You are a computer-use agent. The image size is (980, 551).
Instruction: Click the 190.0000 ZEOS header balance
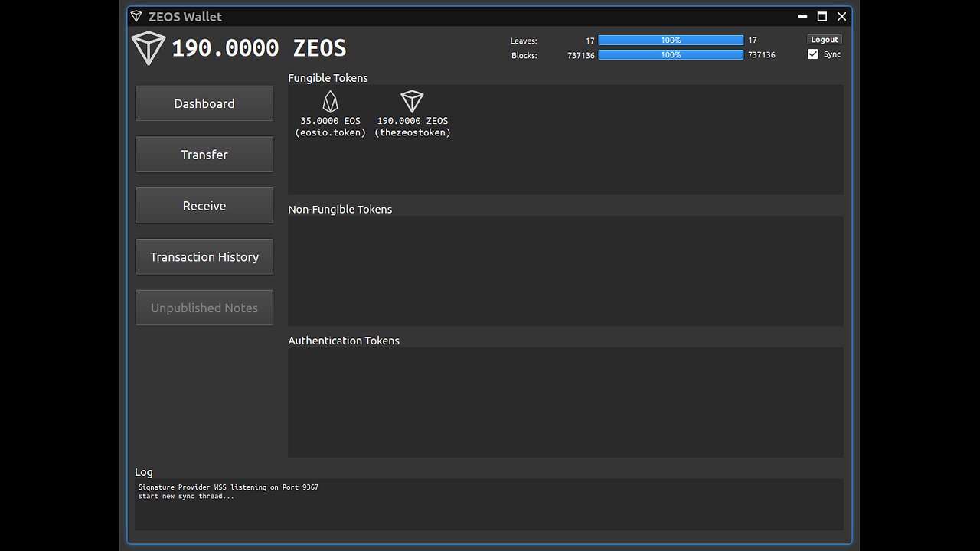click(x=259, y=48)
